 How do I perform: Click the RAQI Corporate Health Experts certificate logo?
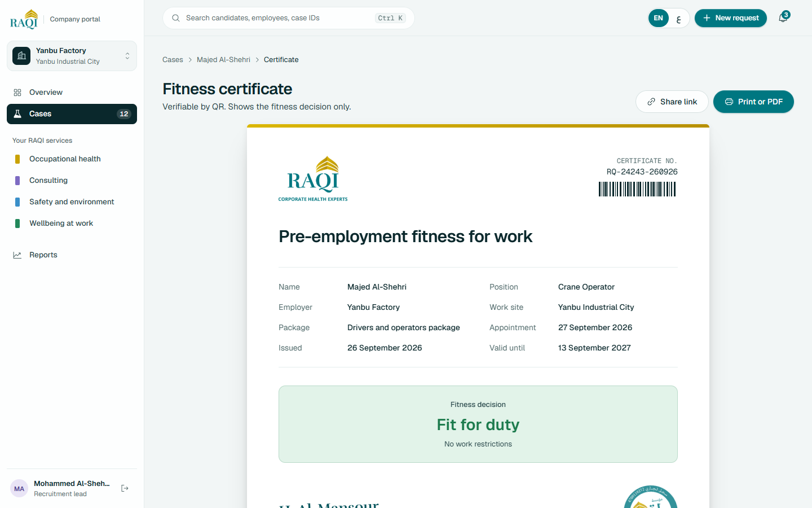(x=313, y=179)
